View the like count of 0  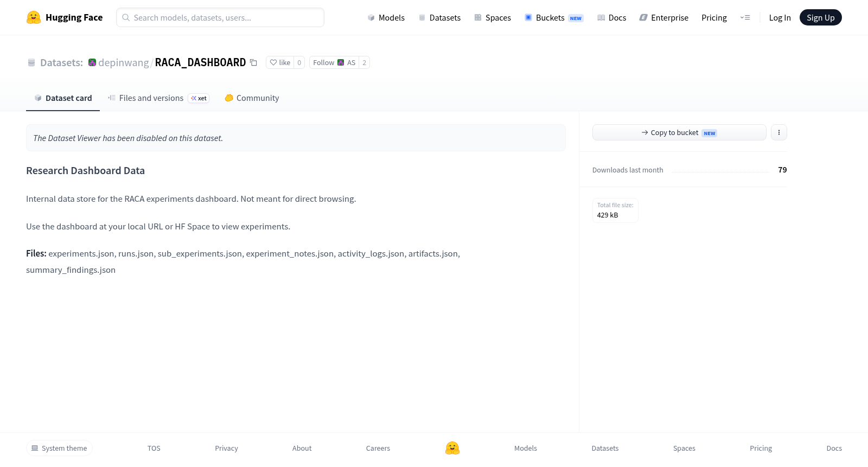(299, 62)
